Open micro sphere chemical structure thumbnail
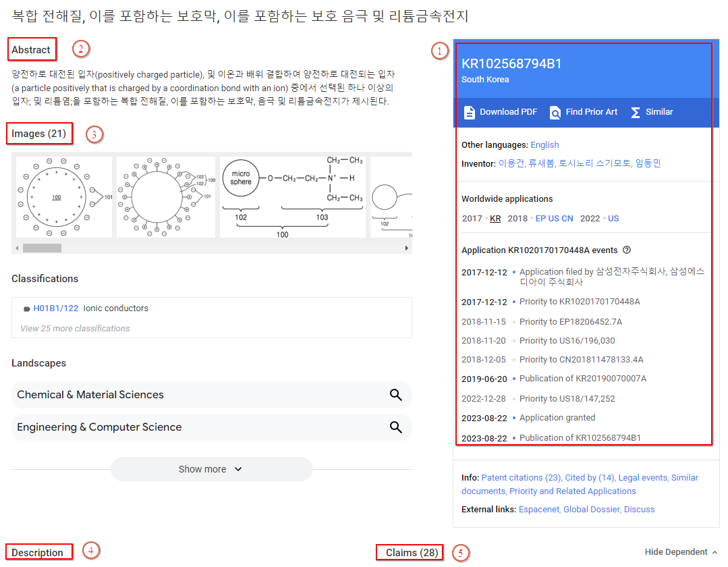 click(x=293, y=197)
